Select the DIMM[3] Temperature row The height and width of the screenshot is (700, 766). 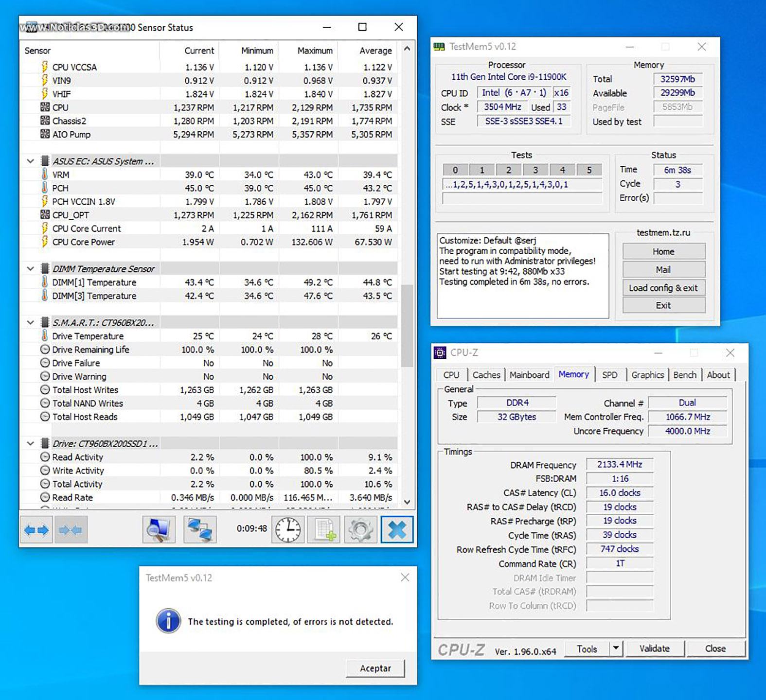pyautogui.click(x=209, y=296)
